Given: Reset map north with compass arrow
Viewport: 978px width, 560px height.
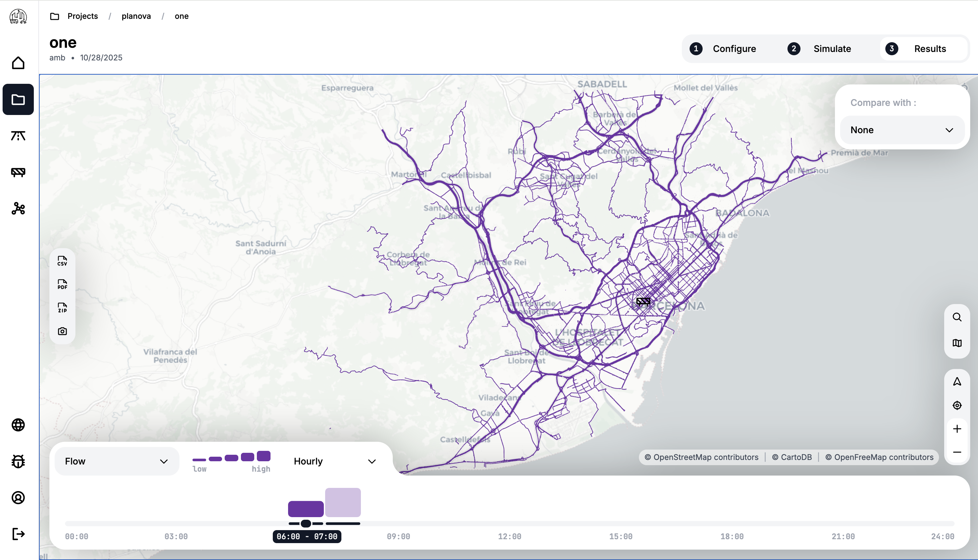Looking at the screenshot, I should coord(957,382).
